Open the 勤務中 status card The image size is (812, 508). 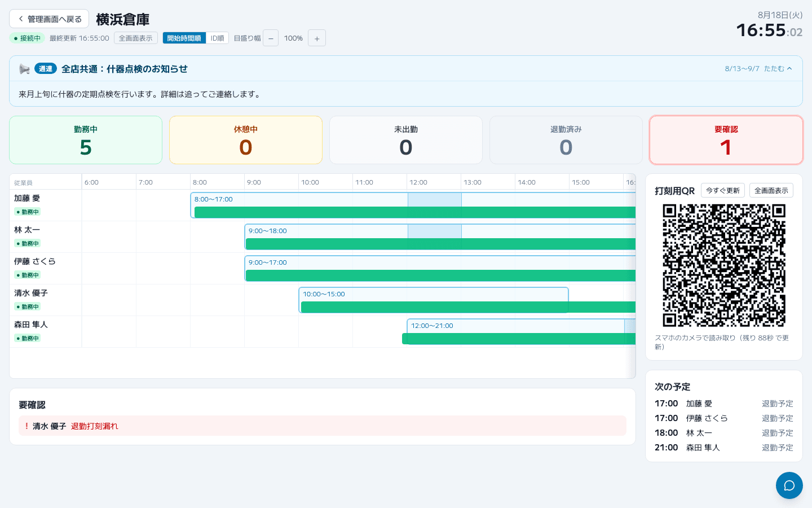pyautogui.click(x=86, y=140)
